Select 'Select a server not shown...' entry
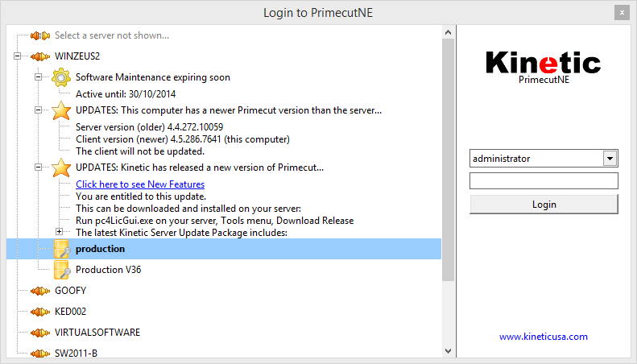Image resolution: width=637 pixels, height=364 pixels. coord(112,35)
